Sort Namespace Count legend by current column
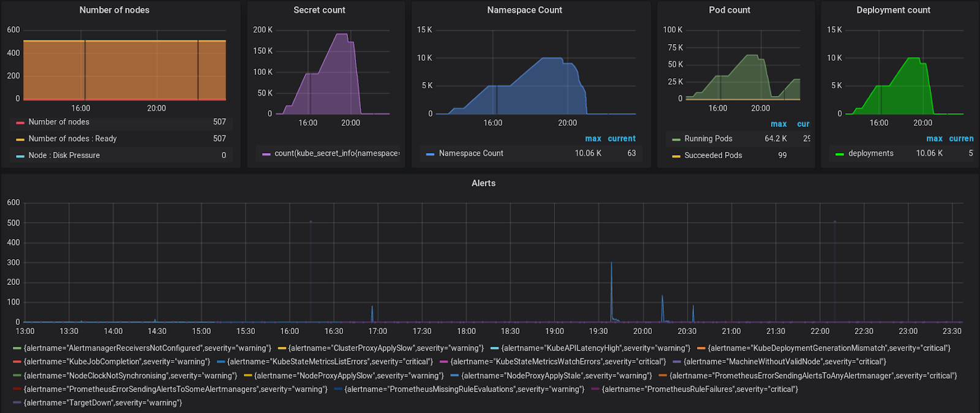This screenshot has width=980, height=413. [622, 138]
